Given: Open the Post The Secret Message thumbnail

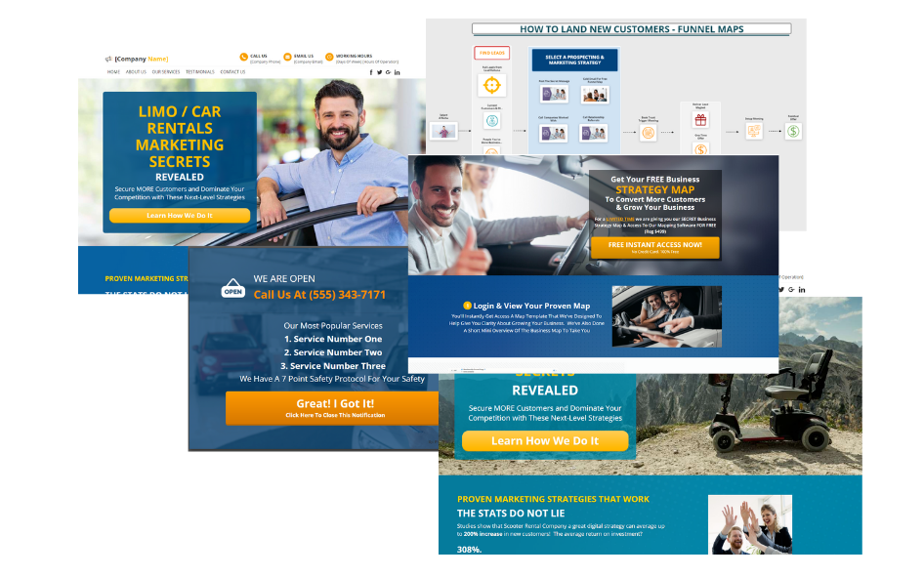Looking at the screenshot, I should 554,94.
